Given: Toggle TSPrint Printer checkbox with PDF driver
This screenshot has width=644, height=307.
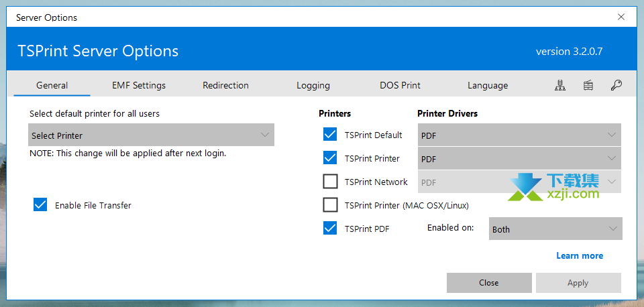Looking at the screenshot, I should point(330,158).
